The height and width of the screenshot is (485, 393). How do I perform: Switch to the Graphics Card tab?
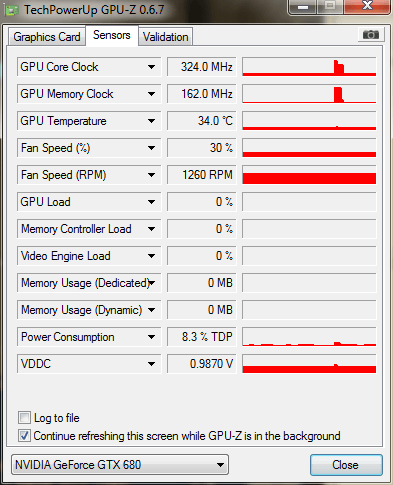pyautogui.click(x=47, y=37)
